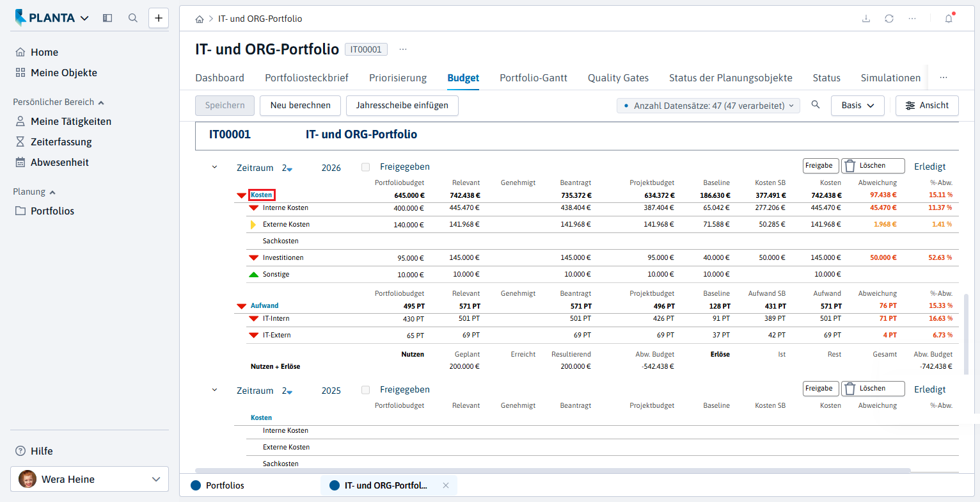Open more tabs ellipsis after Simulationen
The height and width of the screenshot is (502, 980).
pyautogui.click(x=943, y=77)
